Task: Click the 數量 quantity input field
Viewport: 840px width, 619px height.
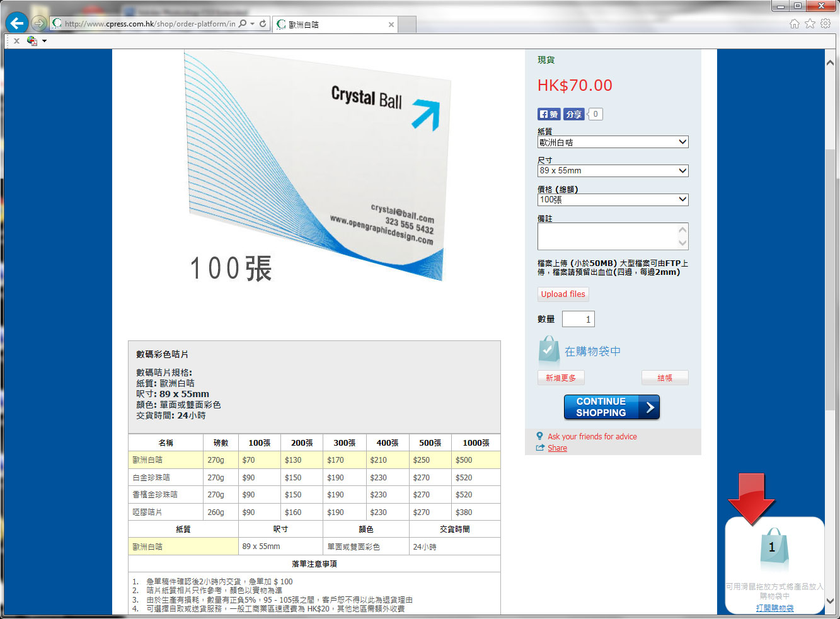Action: 578,320
